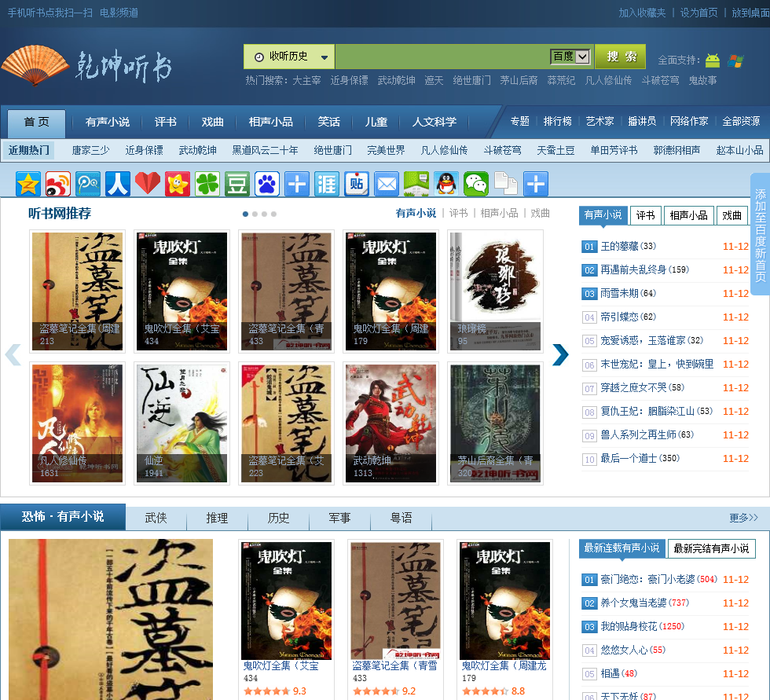This screenshot has width=770, height=700.
Task: Click the smiling yellow star share icon
Action: (178, 184)
